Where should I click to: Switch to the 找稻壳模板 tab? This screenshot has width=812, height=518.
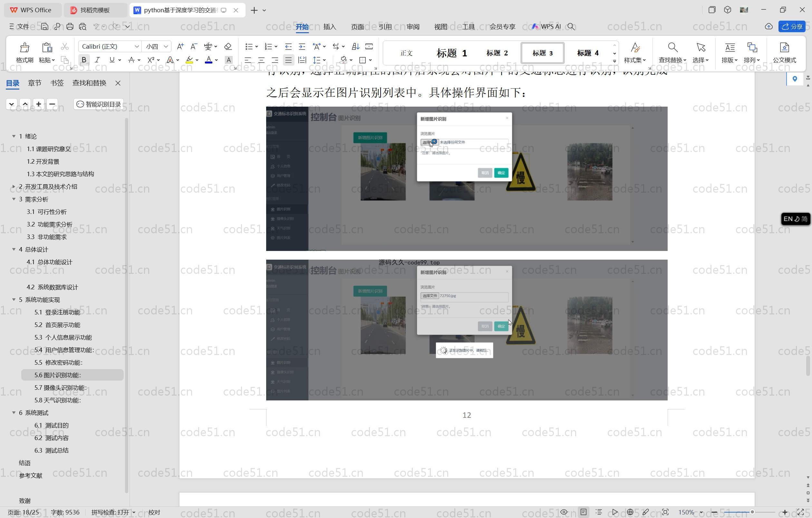(x=95, y=10)
